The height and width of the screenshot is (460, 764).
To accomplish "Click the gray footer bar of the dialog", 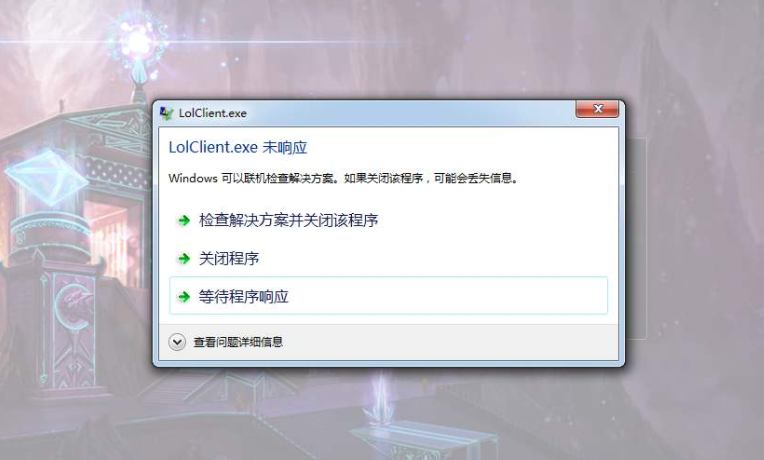I will click(x=388, y=343).
